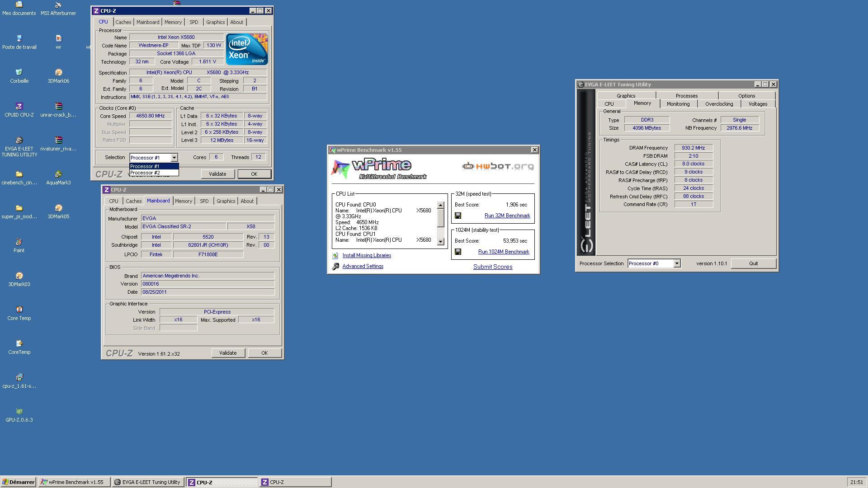Open the SPD tab in top CPU-Z window
Image resolution: width=868 pixels, height=488 pixels.
[193, 22]
